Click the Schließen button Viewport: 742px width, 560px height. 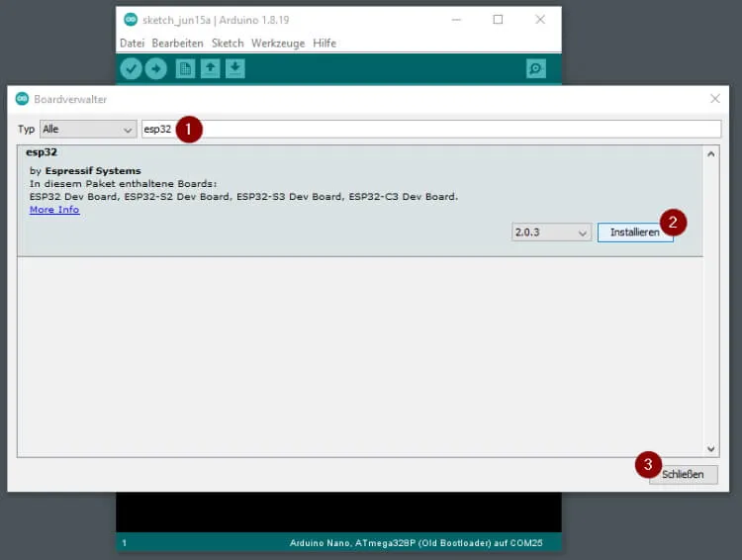(684, 474)
